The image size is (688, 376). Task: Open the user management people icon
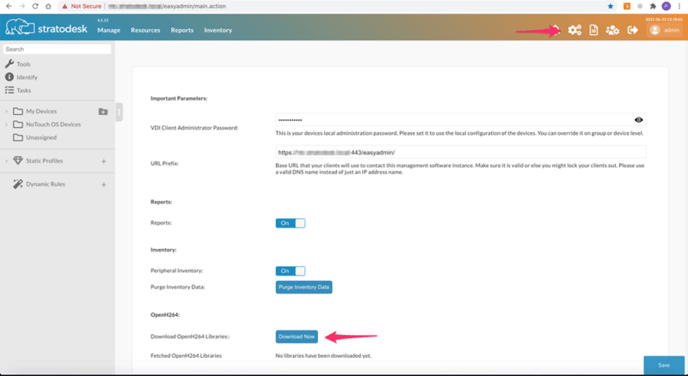pyautogui.click(x=612, y=30)
